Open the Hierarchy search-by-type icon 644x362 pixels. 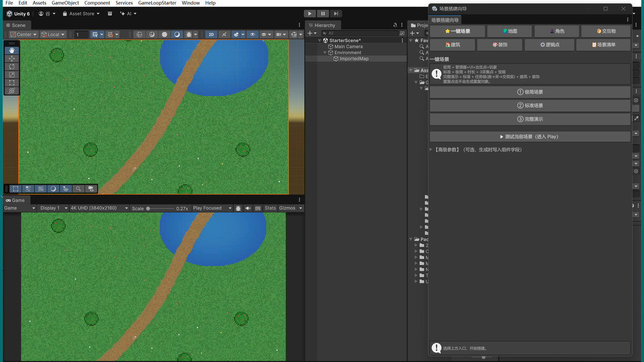402,33
